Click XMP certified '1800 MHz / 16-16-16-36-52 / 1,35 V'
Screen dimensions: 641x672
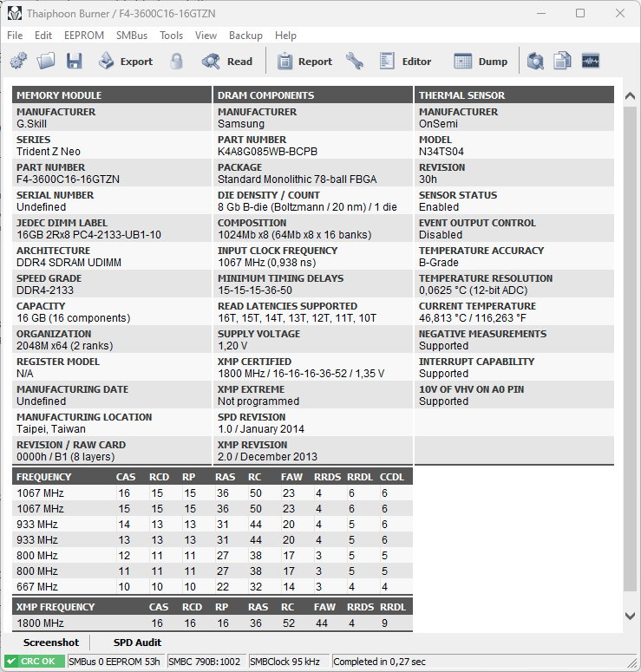coord(301,374)
